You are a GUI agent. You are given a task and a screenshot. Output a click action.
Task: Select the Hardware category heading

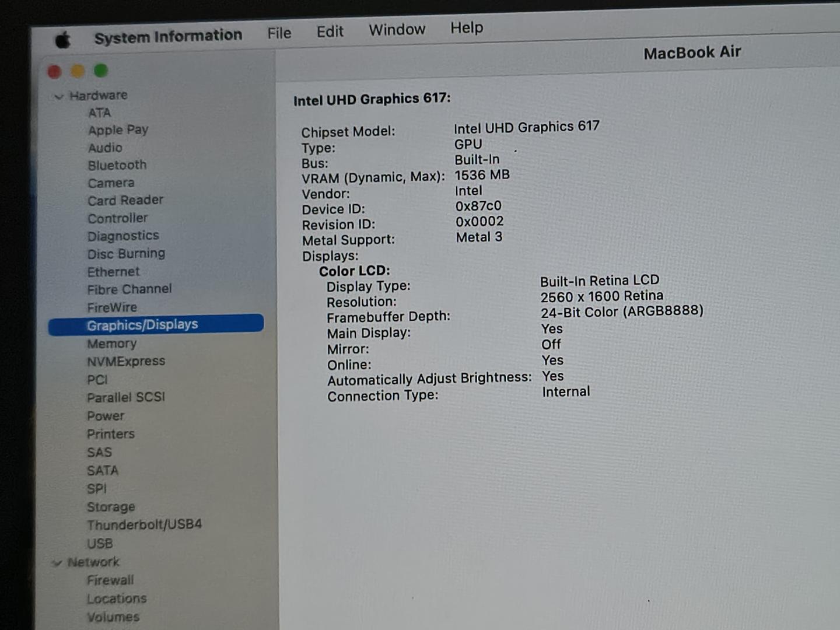(99, 95)
